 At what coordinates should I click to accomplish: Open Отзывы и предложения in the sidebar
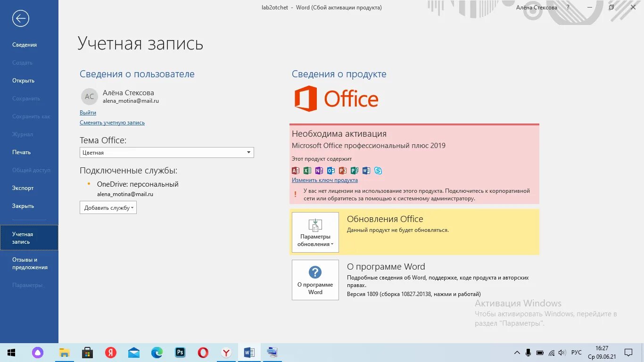[x=29, y=263]
